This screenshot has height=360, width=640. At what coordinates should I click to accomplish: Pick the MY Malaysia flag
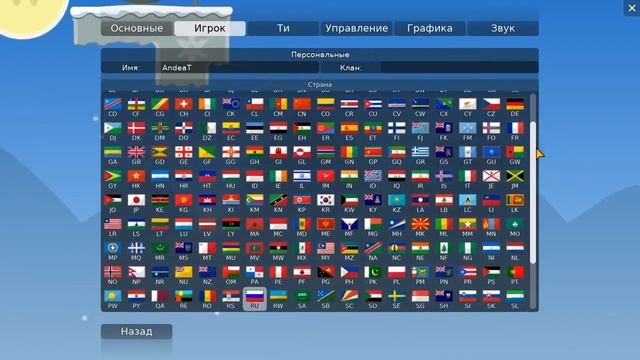(x=326, y=248)
